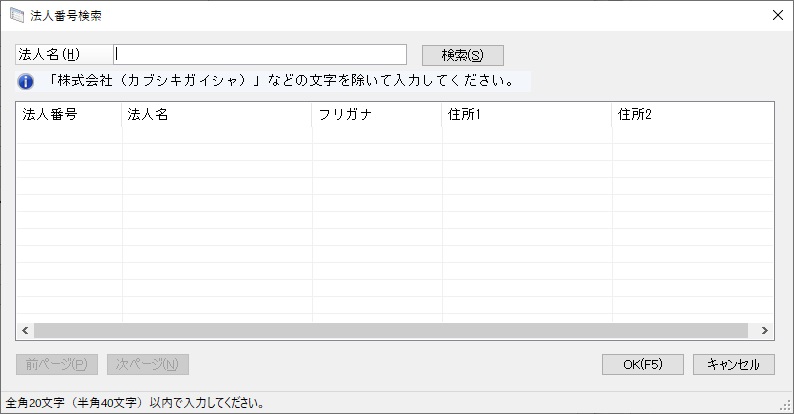Select the 法人名 column header in table
Viewport: 794px width, 414px height.
[x=216, y=114]
